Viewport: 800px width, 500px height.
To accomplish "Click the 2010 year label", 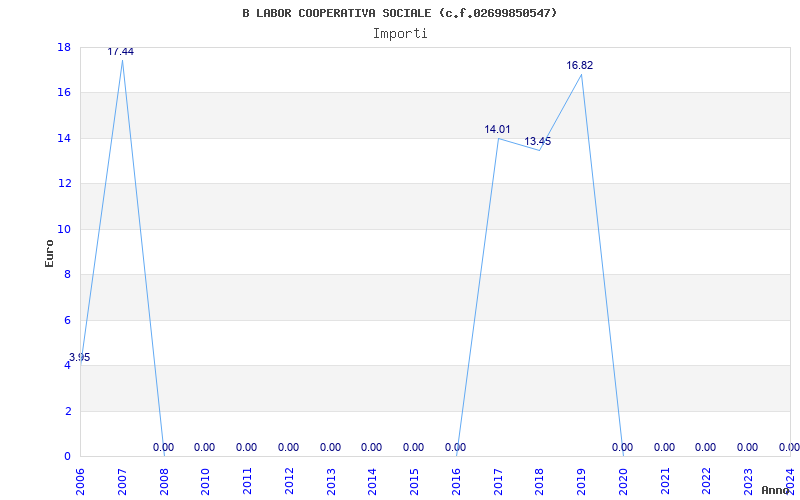I will coord(206,482).
